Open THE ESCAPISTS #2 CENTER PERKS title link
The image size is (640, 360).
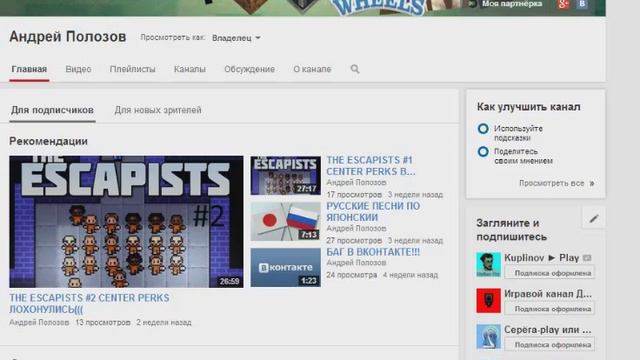[89, 304]
